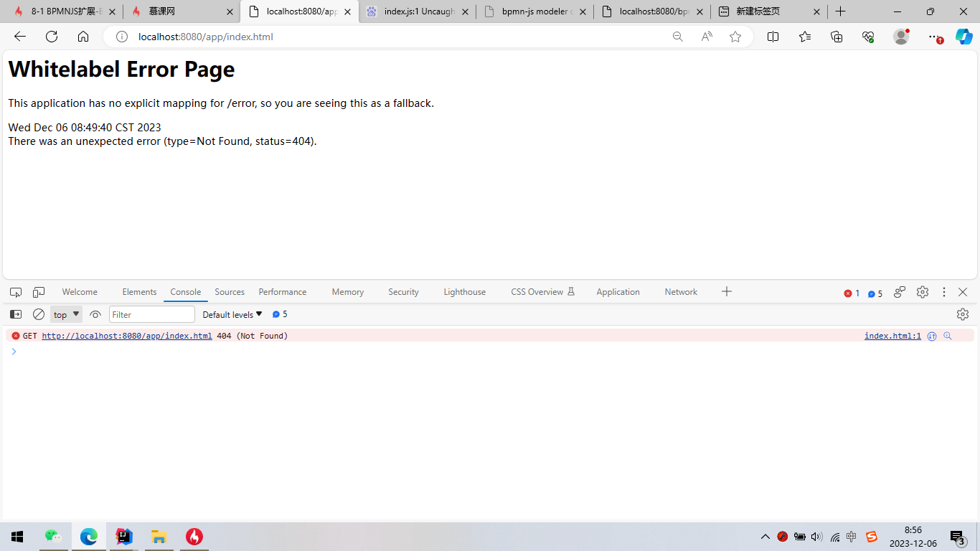Search the error on the web icon

click(948, 336)
